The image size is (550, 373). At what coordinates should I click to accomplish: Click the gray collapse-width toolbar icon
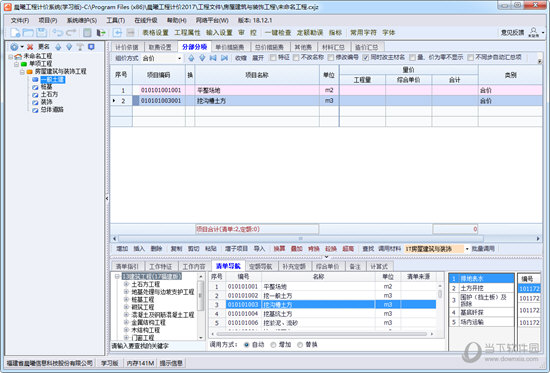(130, 33)
